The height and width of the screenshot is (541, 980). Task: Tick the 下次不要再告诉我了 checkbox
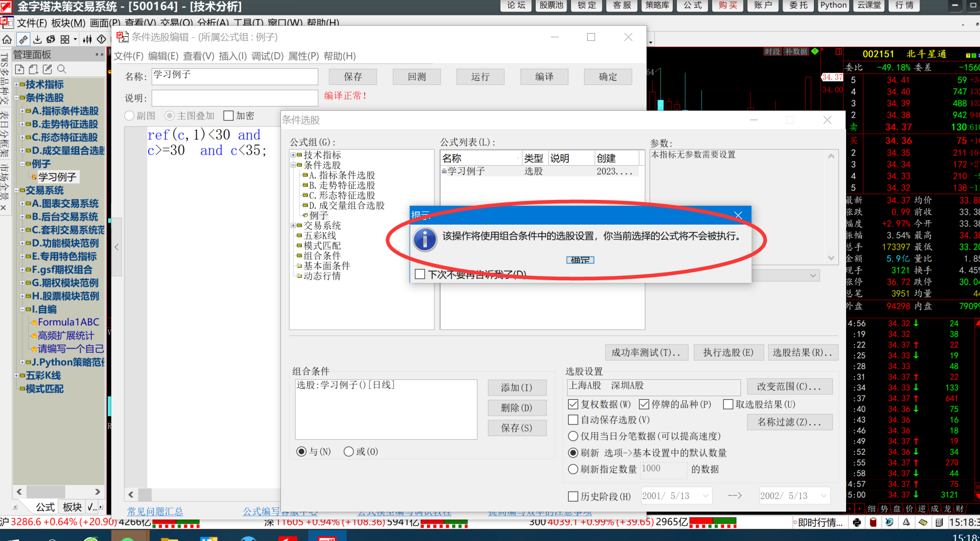pos(420,274)
